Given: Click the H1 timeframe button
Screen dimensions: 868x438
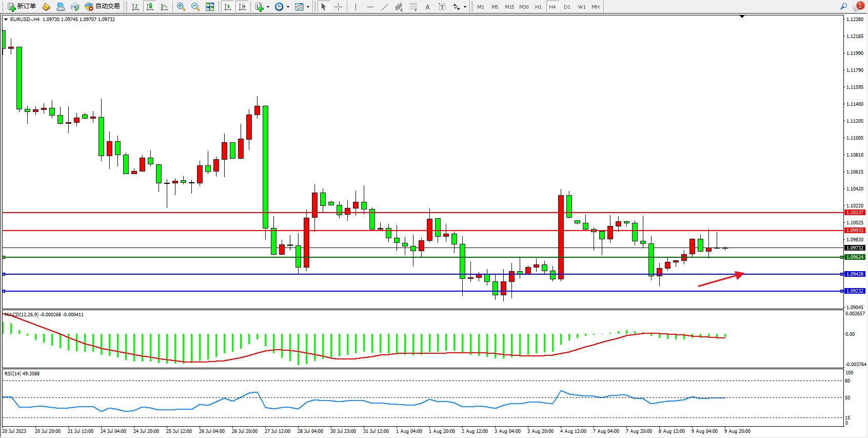Looking at the screenshot, I should (x=538, y=7).
